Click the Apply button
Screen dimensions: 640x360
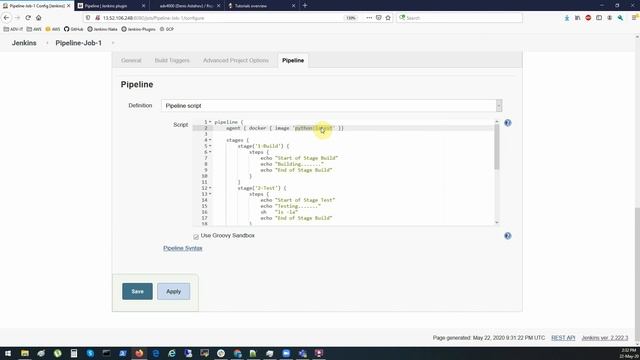[173, 291]
